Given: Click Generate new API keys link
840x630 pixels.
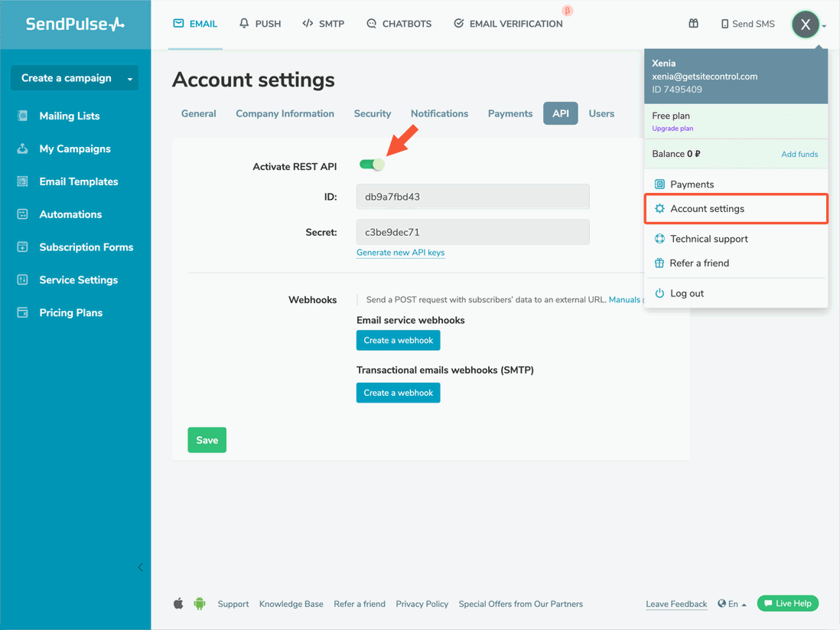Looking at the screenshot, I should pos(400,252).
